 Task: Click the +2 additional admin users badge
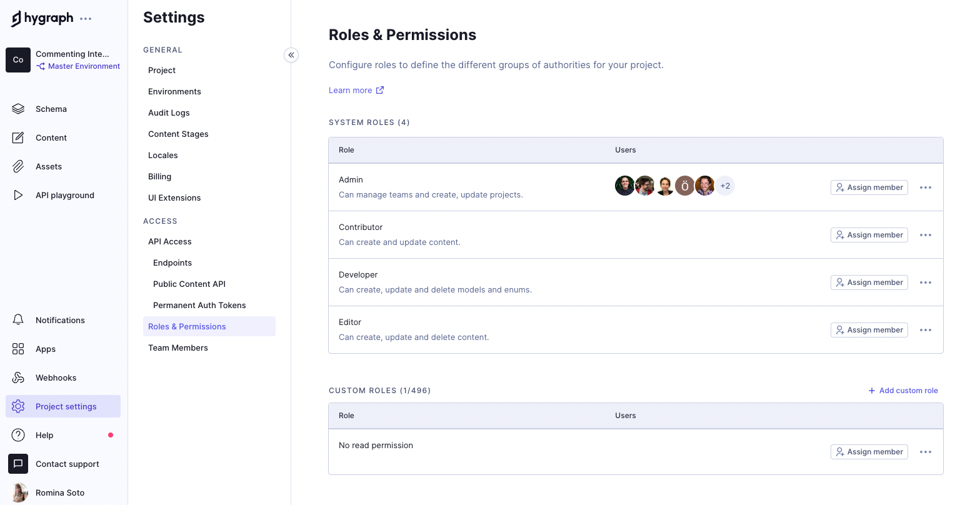725,186
